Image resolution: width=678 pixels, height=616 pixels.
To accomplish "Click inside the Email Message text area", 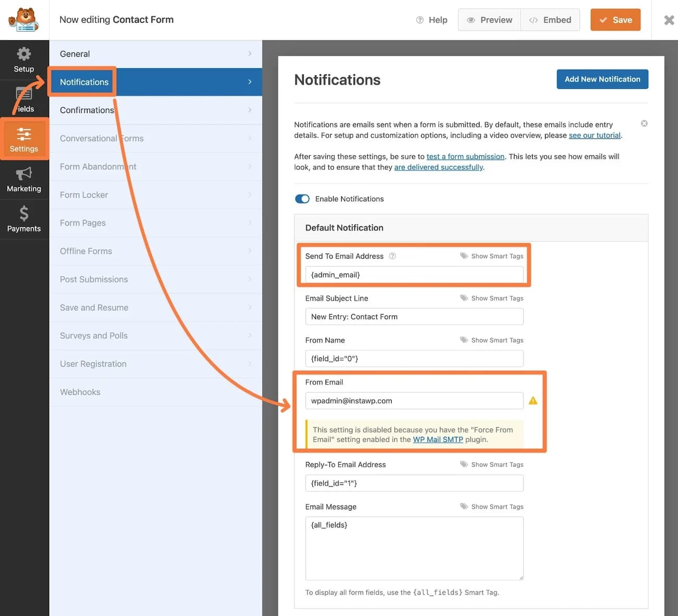I will pos(414,547).
